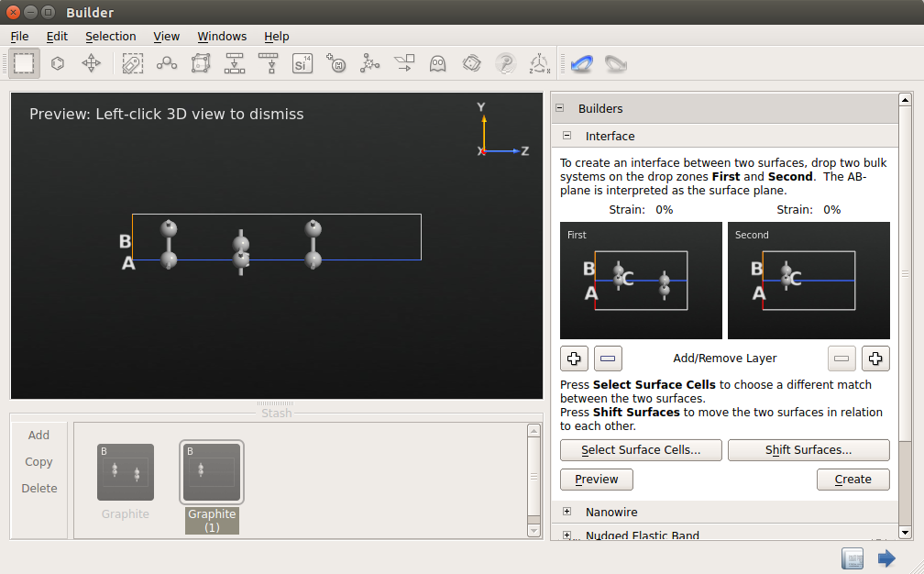Click the molecule with gear icon
This screenshot has width=924, height=574.
click(370, 63)
